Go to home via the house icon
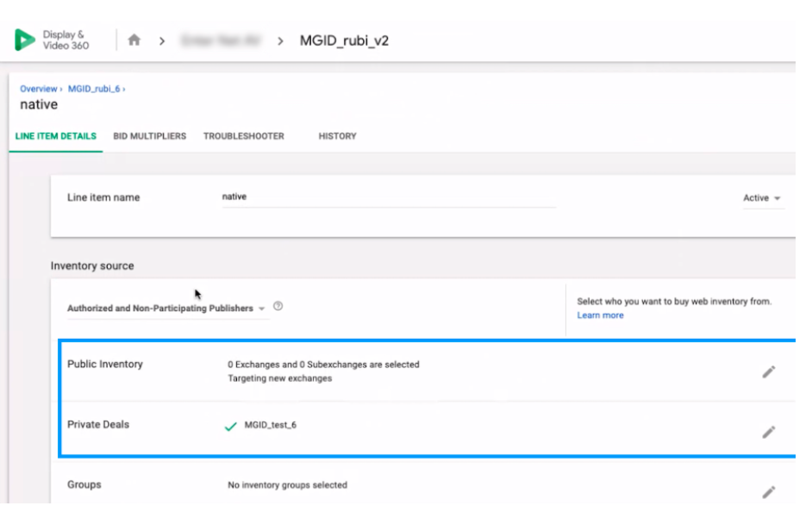Image resolution: width=812 pixels, height=512 pixels. 134,40
